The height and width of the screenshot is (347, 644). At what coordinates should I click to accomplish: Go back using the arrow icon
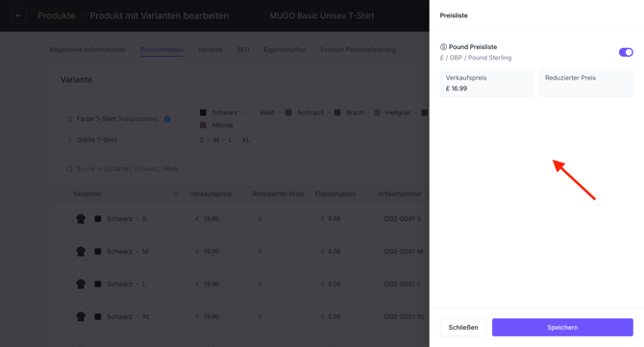tap(18, 15)
